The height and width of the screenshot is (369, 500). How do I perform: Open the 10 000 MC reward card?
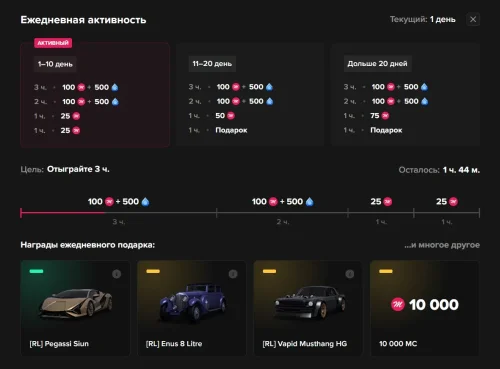coord(425,308)
